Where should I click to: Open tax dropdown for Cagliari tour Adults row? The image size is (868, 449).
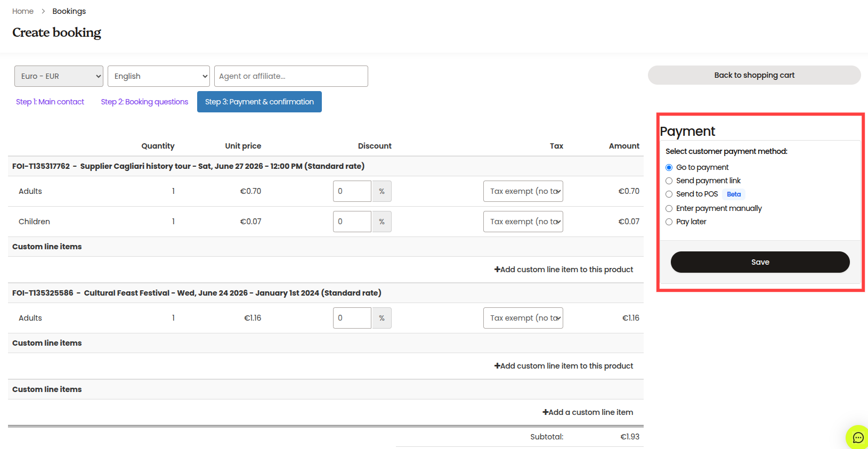(x=523, y=191)
